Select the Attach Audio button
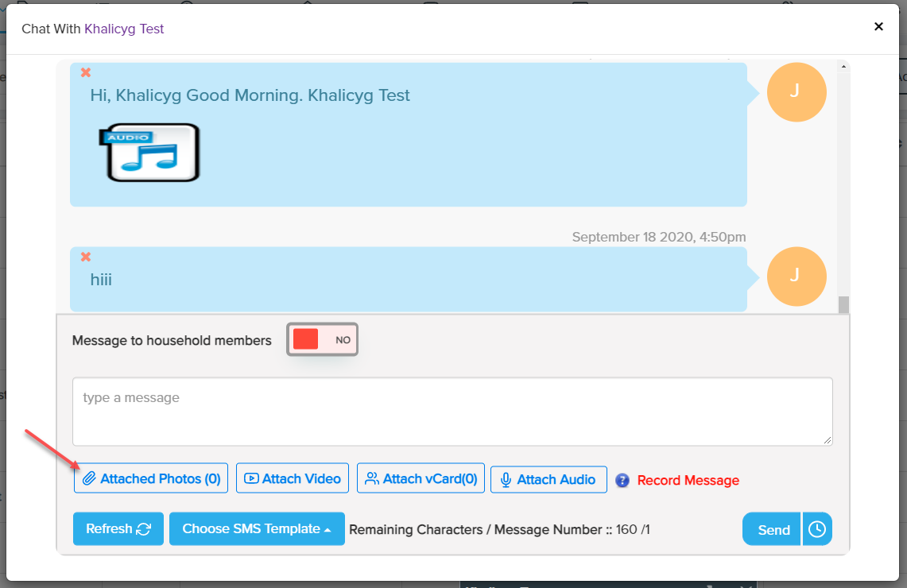 (x=548, y=480)
